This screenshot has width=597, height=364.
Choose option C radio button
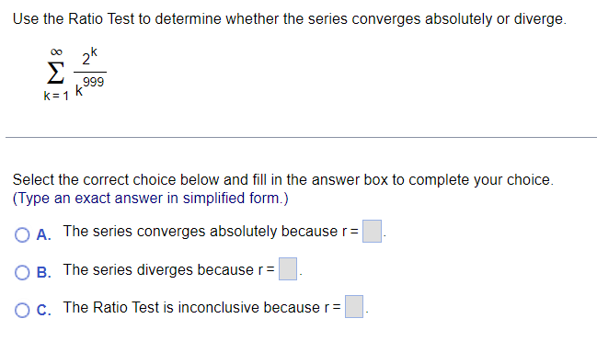pyautogui.click(x=22, y=310)
